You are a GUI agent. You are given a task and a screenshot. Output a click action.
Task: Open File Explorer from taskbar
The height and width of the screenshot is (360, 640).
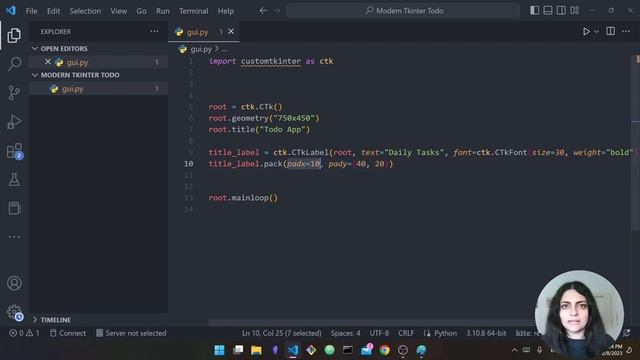(x=256, y=350)
